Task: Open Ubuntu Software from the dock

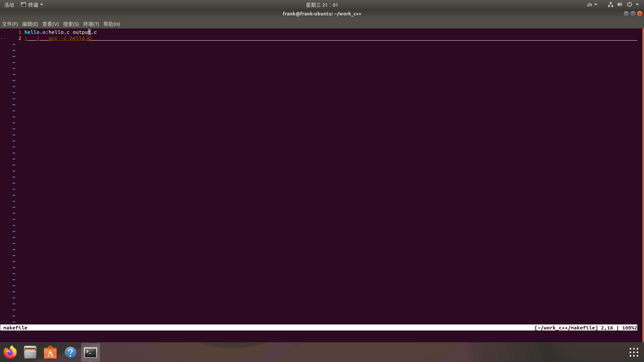Action: coord(50,352)
